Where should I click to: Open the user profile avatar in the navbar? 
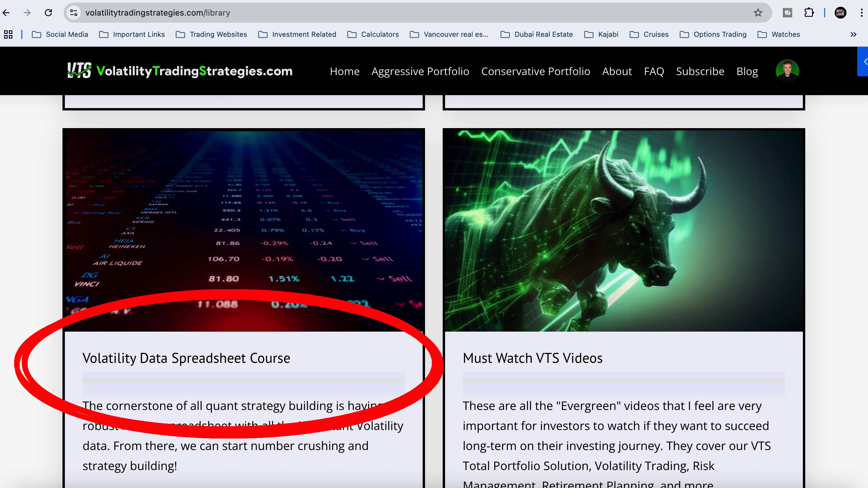point(787,71)
